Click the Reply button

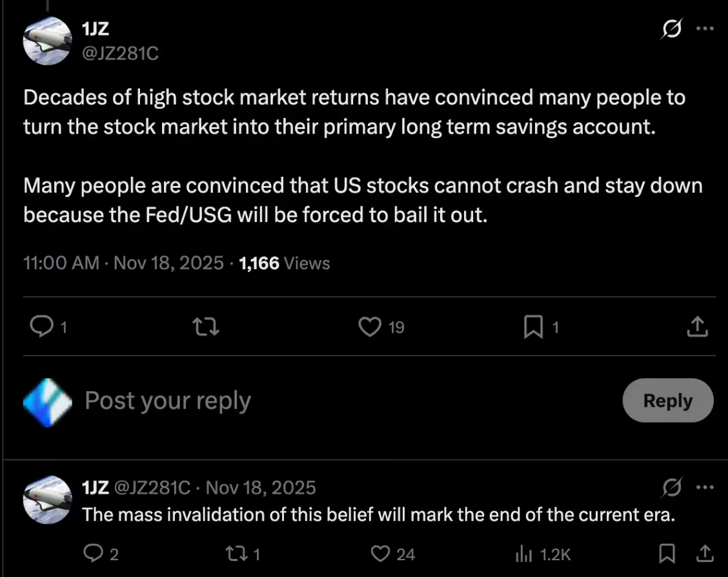point(667,401)
